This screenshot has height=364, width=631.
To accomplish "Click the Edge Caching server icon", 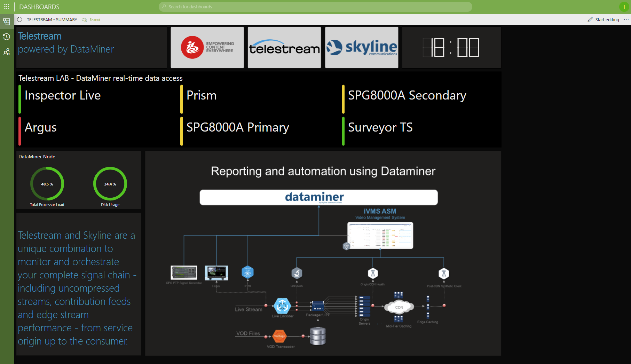I will tap(428, 307).
